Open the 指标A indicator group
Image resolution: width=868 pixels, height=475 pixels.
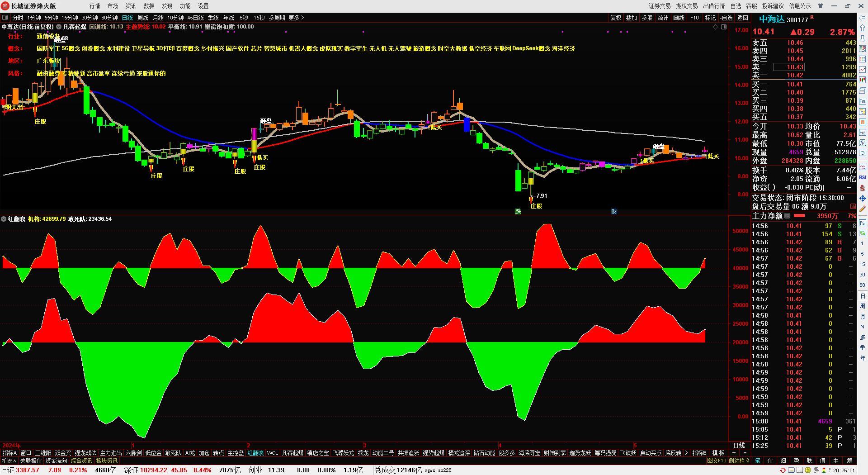click(9, 453)
